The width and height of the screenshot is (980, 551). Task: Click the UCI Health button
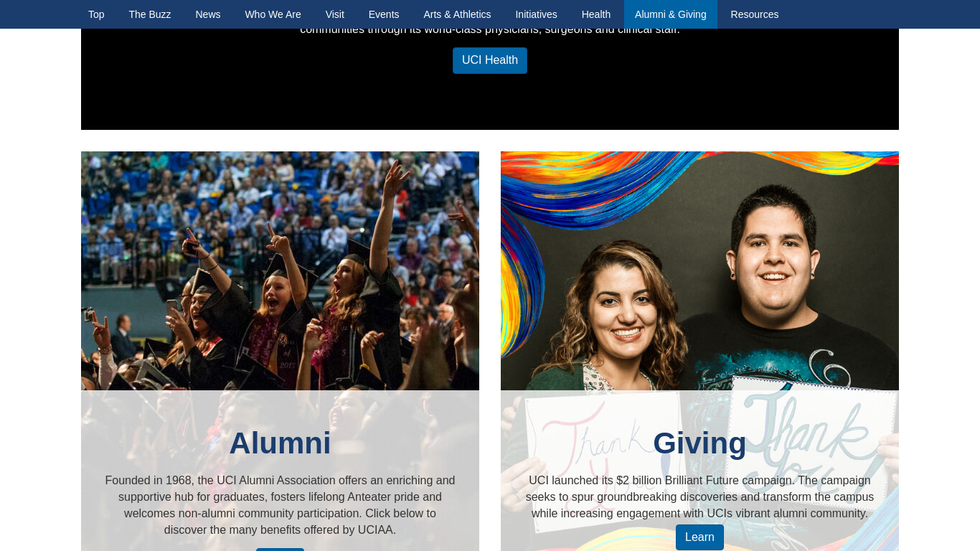(x=490, y=60)
